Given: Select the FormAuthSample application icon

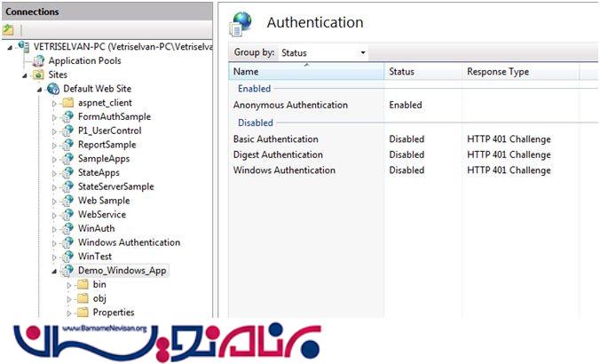Looking at the screenshot, I should tap(67, 116).
